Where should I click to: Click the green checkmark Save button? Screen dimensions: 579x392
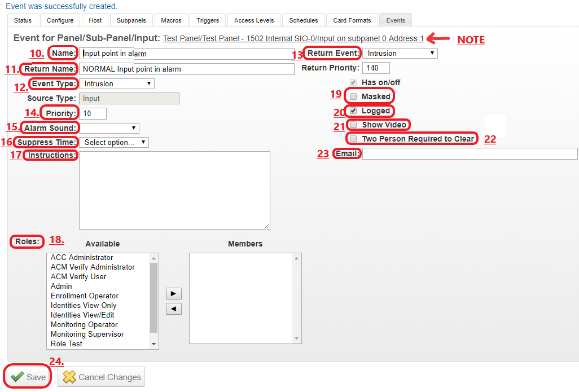(x=28, y=377)
